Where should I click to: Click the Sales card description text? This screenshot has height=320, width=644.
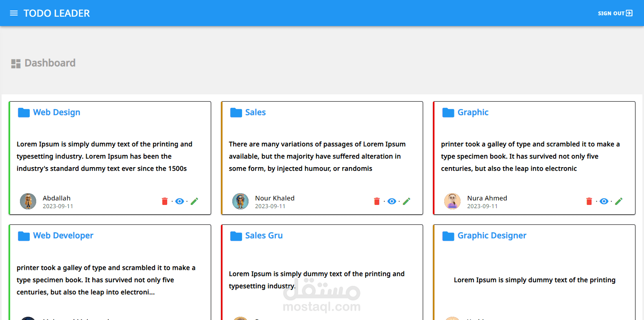coord(317,156)
